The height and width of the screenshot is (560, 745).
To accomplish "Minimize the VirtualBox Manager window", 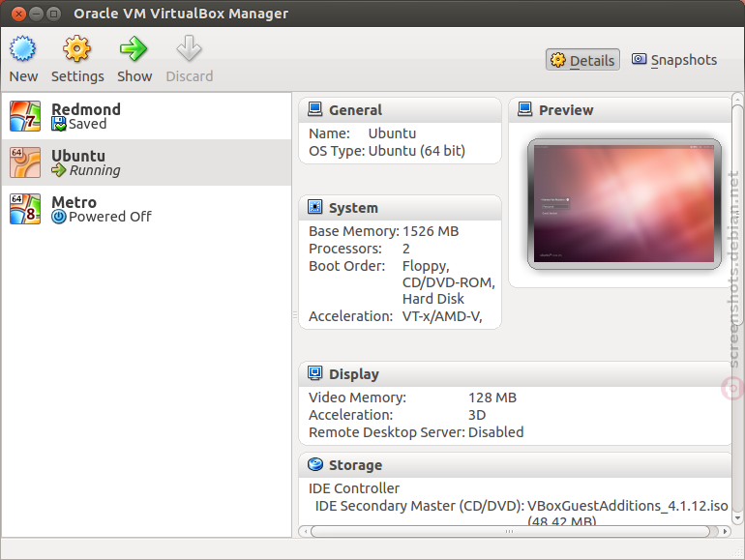I will coord(36,14).
